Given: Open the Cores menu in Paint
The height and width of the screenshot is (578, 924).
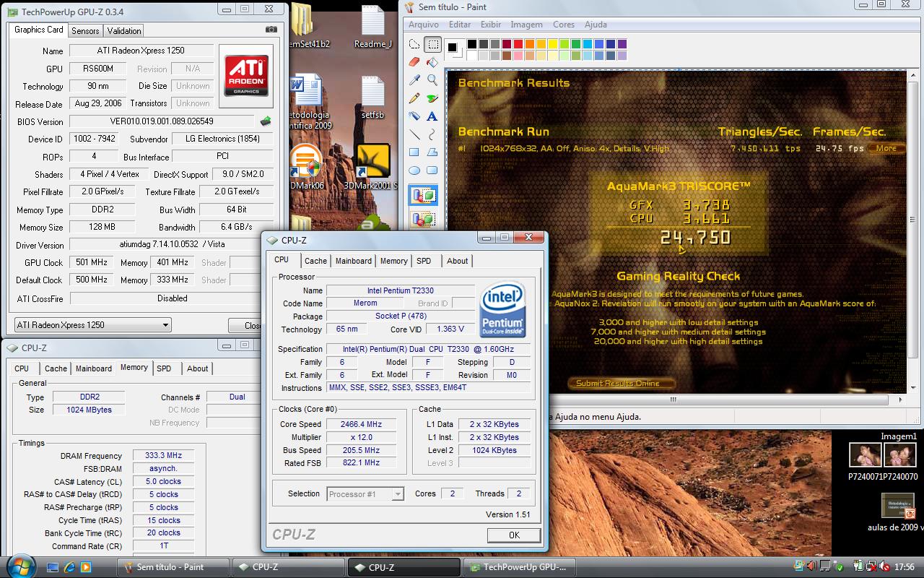Looking at the screenshot, I should click(x=564, y=25).
